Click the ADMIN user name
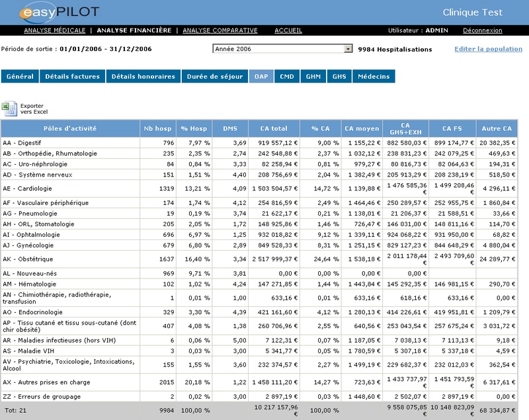This screenshot has height=420, width=529. coord(437,30)
